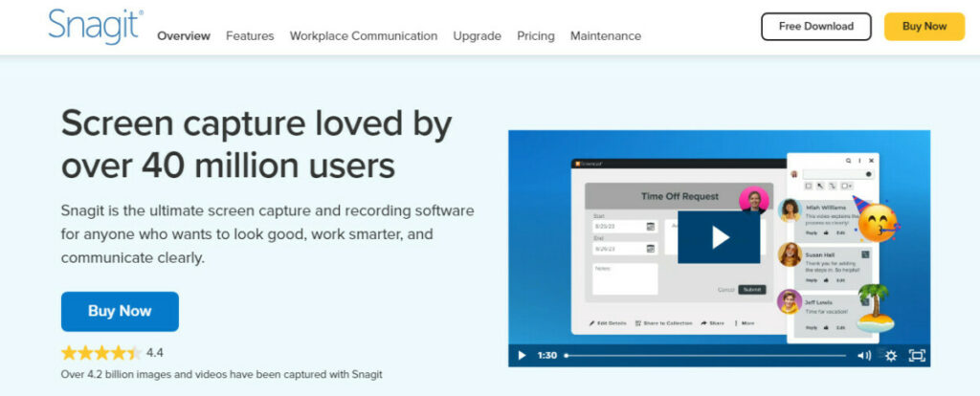Viewport: 980px width, 396px height.
Task: Go to the Features tab
Action: click(x=250, y=36)
